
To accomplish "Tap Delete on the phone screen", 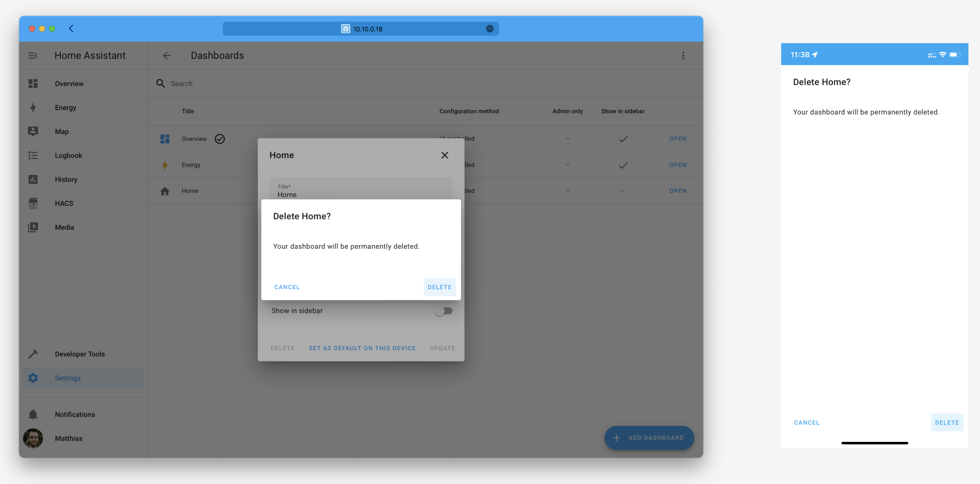I will [x=947, y=423].
